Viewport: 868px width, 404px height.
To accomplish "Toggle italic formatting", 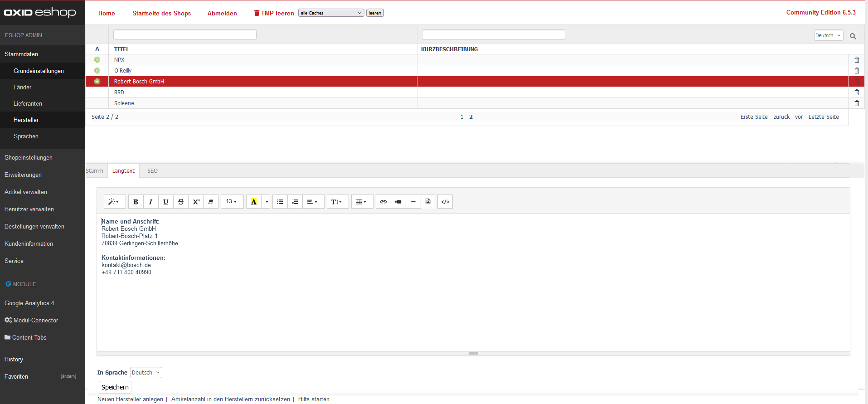I will pyautogui.click(x=151, y=202).
